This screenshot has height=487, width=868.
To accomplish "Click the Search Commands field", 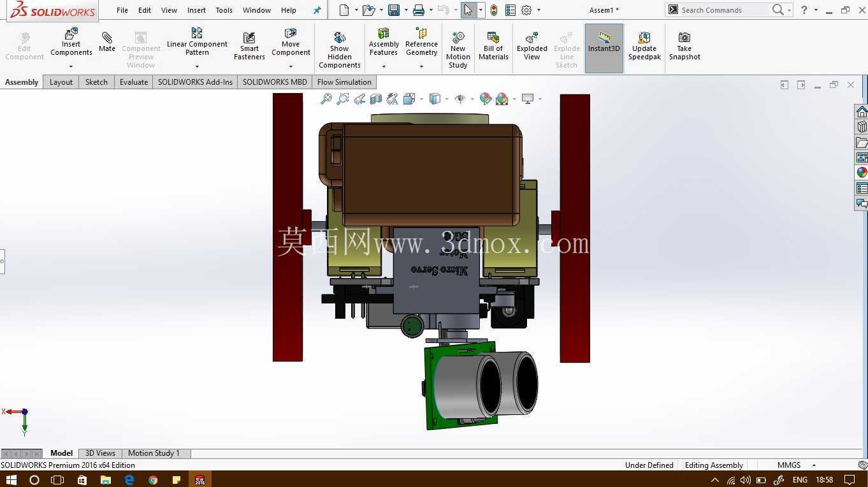I will click(x=724, y=10).
